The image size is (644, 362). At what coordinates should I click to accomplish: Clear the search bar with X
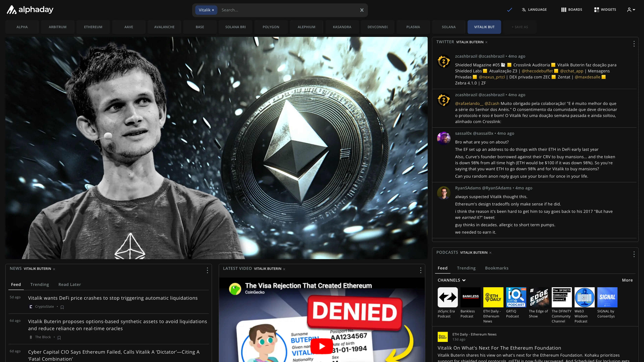point(362,10)
